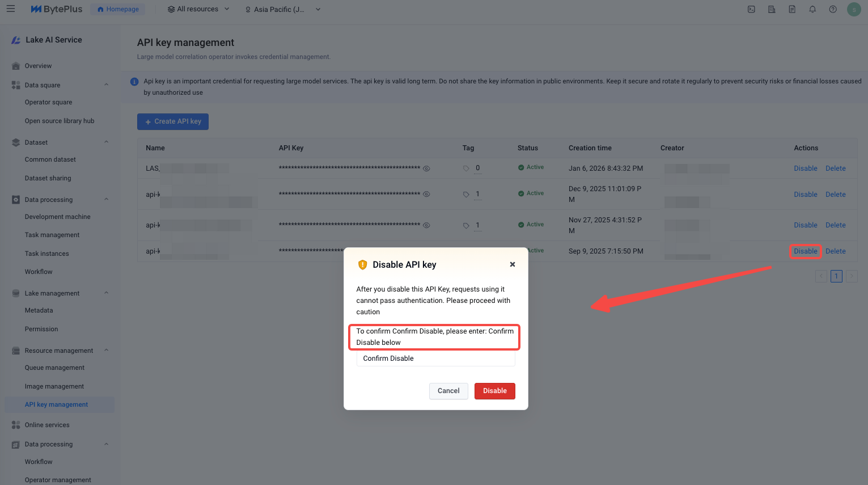Expand the Asia Pacific region selector
Viewport: 868px width, 485px height.
point(282,9)
